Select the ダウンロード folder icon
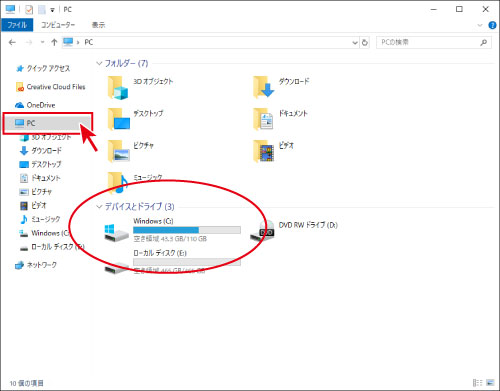The width and height of the screenshot is (500, 391). tap(263, 87)
